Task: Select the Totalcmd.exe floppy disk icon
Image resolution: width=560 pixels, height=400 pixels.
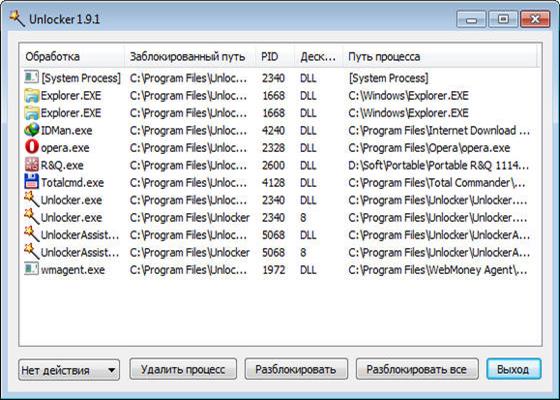Action: (x=31, y=182)
